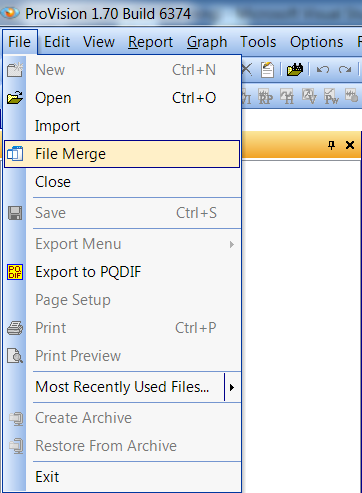This screenshot has height=493, width=362.
Task: Click the Create Archive computer icon
Action: click(16, 418)
